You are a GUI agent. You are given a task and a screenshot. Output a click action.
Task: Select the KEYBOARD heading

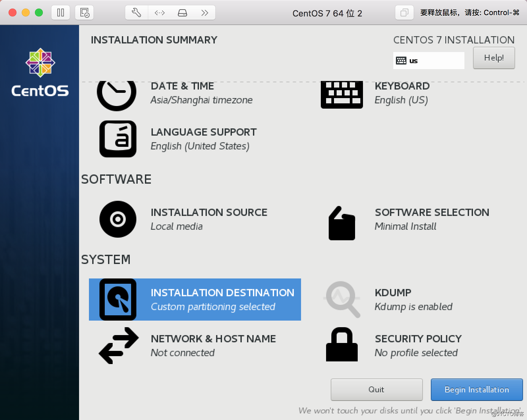pyautogui.click(x=402, y=86)
